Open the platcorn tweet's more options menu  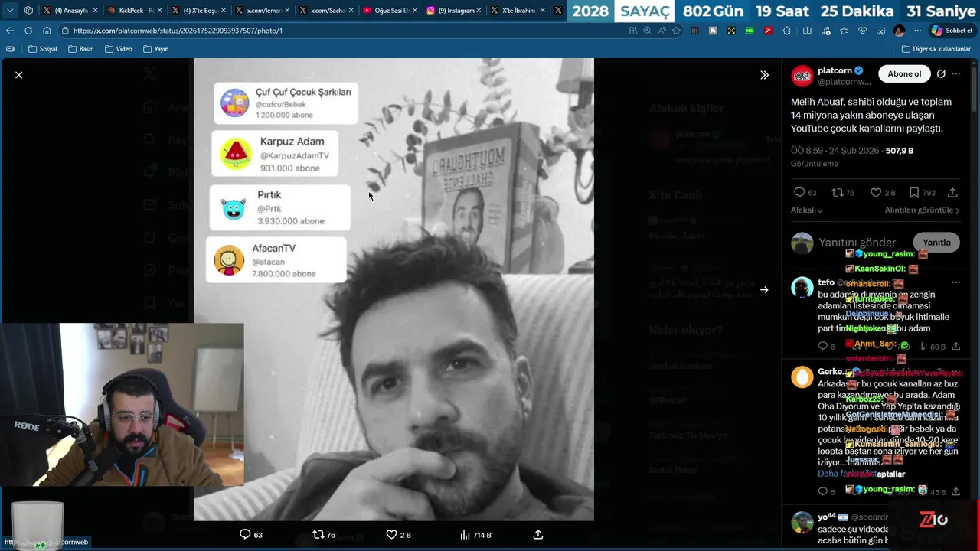956,74
